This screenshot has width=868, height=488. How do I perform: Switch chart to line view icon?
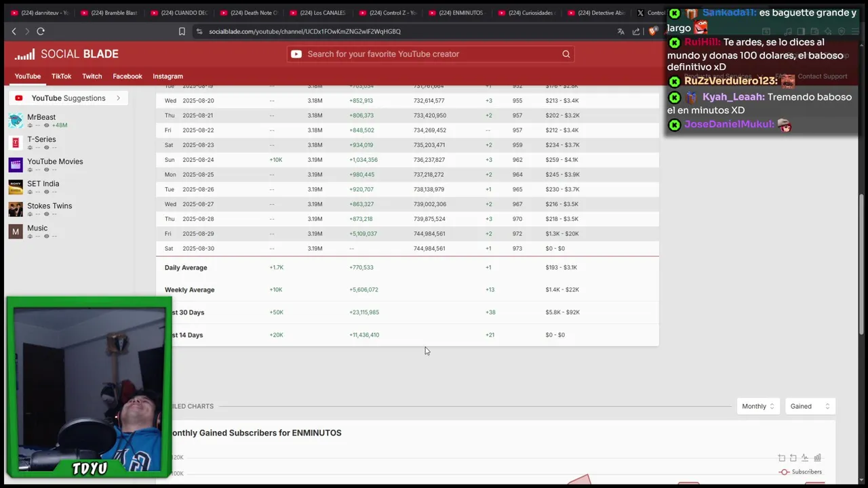(805, 458)
